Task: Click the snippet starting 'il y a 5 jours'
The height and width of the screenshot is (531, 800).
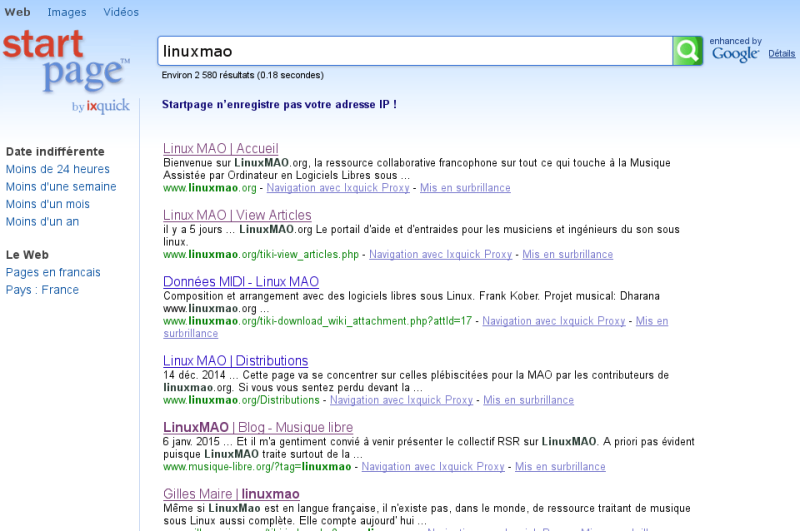Action: pyautogui.click(x=421, y=235)
